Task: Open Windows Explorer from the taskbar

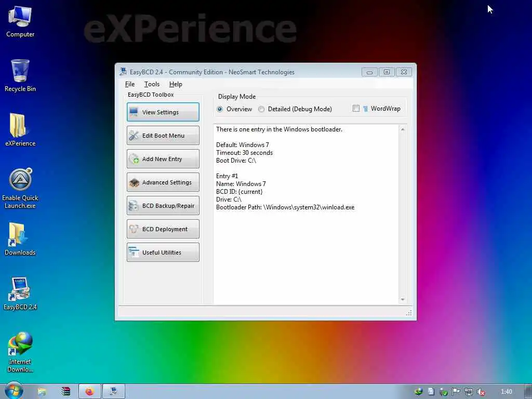Action: (x=42, y=392)
